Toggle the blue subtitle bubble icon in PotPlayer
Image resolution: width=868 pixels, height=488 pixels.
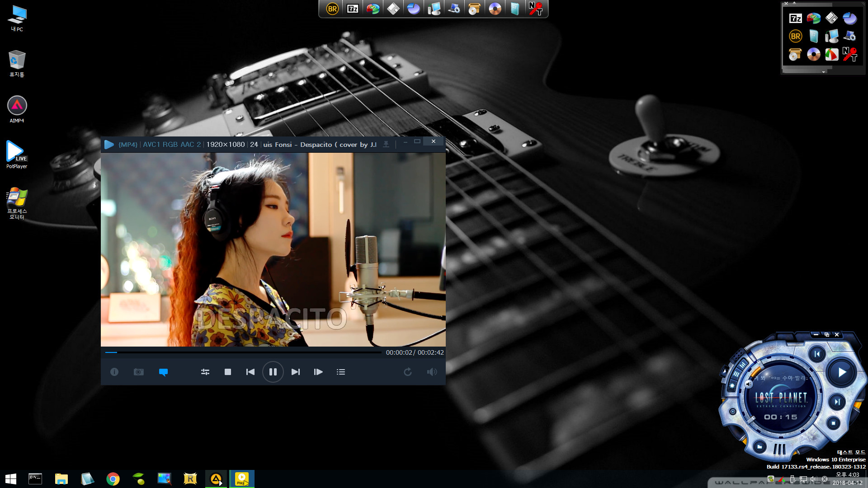pyautogui.click(x=164, y=372)
